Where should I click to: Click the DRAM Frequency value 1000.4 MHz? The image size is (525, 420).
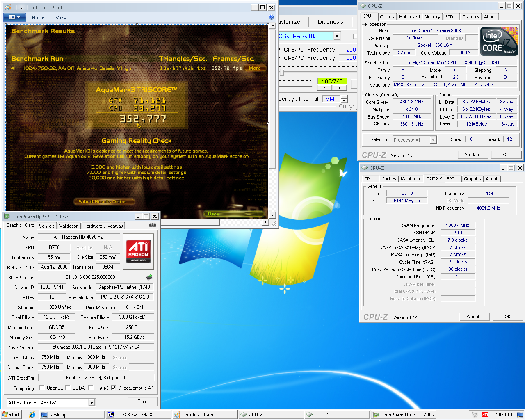pos(457,225)
